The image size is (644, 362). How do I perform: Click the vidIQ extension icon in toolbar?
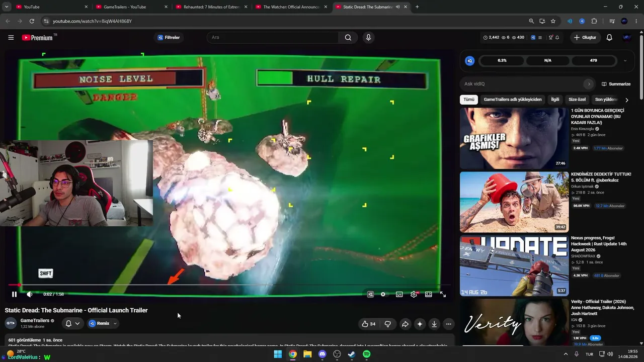[582, 21]
